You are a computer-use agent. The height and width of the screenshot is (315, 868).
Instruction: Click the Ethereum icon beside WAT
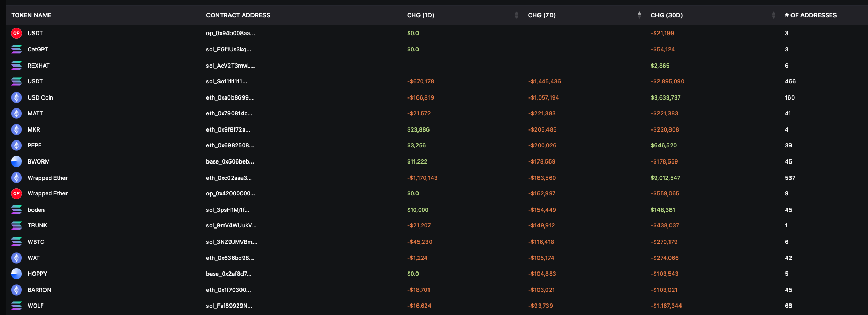point(17,258)
